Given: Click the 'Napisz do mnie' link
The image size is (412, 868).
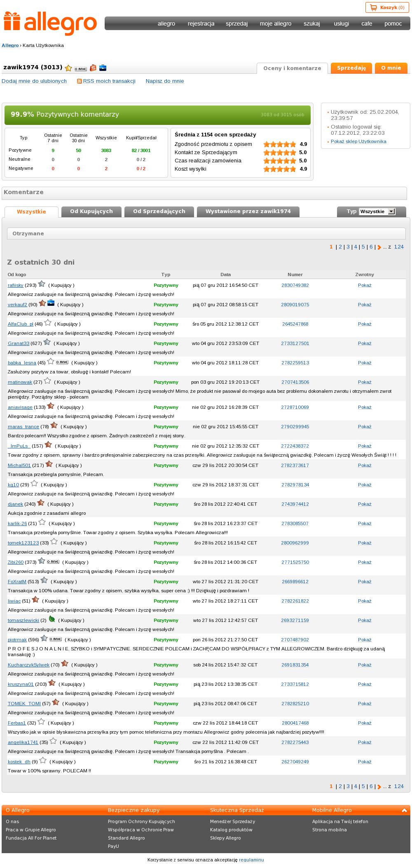Looking at the screenshot, I should coord(165,81).
